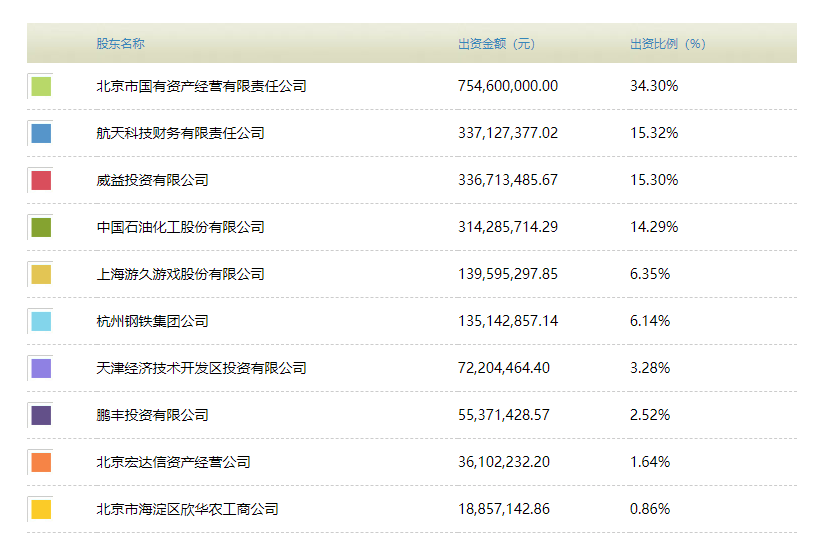Click the 34.30% ratio value
This screenshot has width=837, height=557.
tap(654, 86)
